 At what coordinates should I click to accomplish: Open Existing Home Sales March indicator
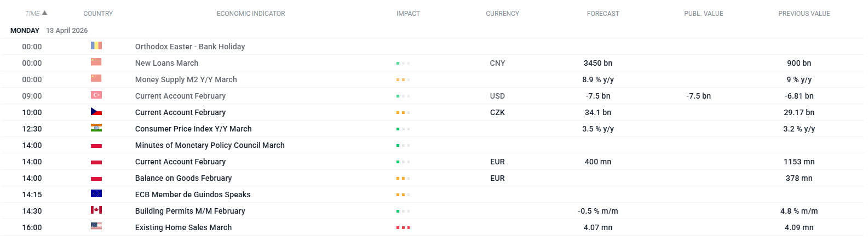(183, 227)
